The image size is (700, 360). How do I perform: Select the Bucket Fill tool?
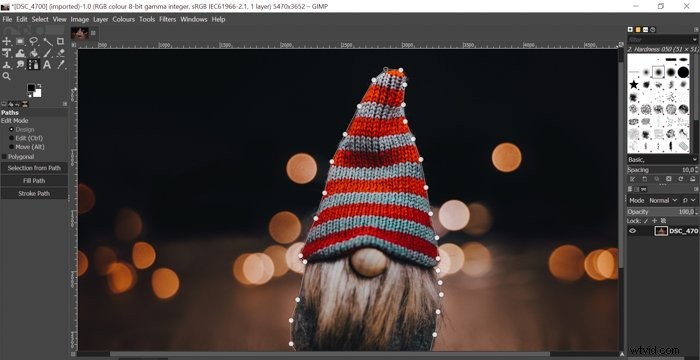[x=33, y=53]
